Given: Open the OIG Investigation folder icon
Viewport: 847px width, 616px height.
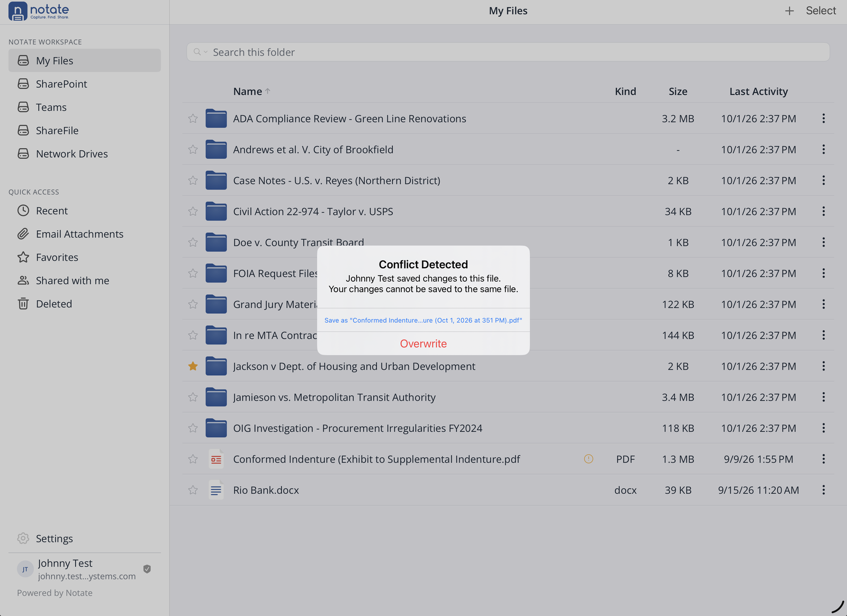Looking at the screenshot, I should click(216, 428).
